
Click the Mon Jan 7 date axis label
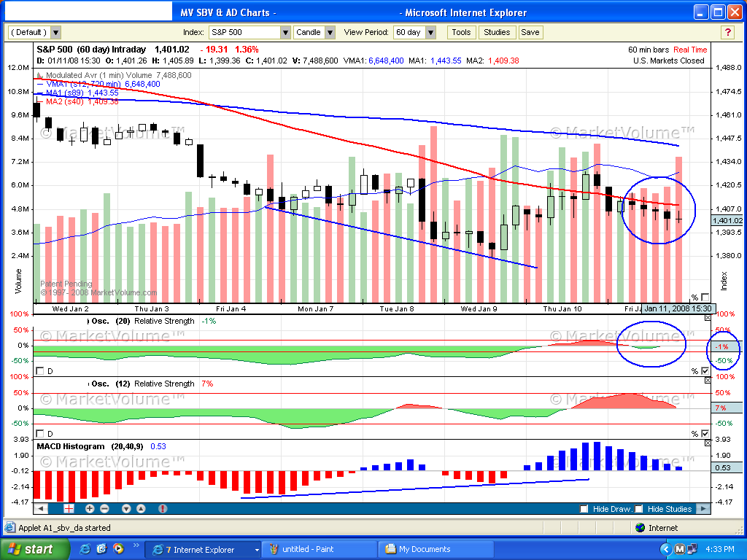[315, 308]
